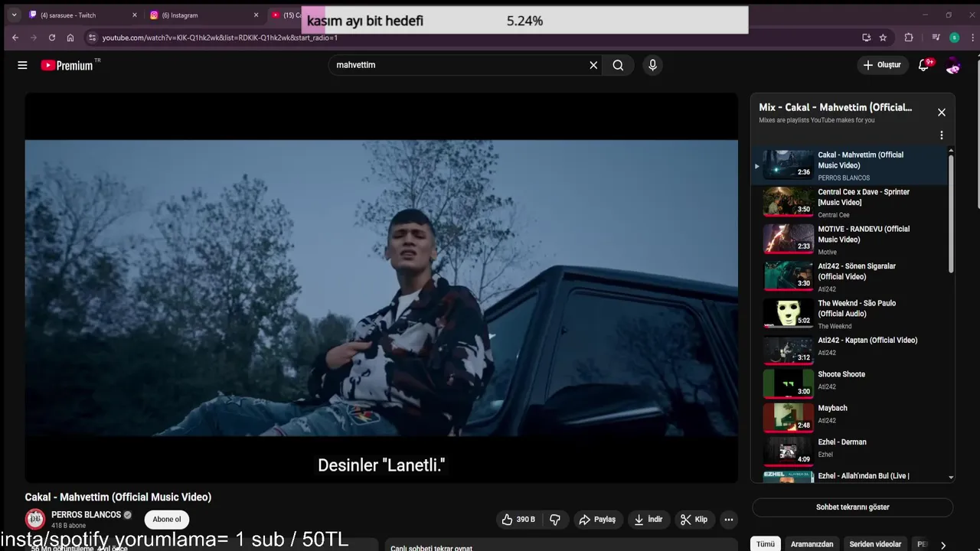Screen dimensions: 980x551
Task: Click the browser address bar URL
Action: coord(220,37)
